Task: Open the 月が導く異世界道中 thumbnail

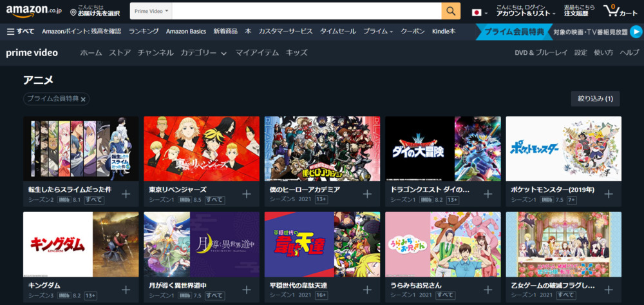Action: click(202, 244)
